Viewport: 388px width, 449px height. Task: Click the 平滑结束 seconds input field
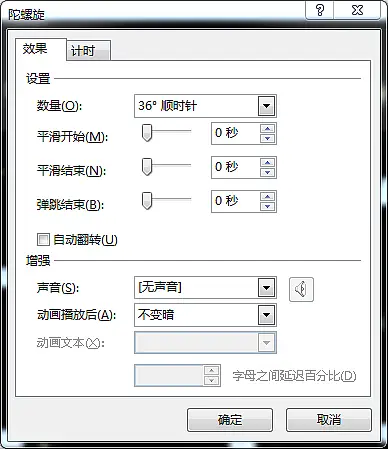point(236,167)
